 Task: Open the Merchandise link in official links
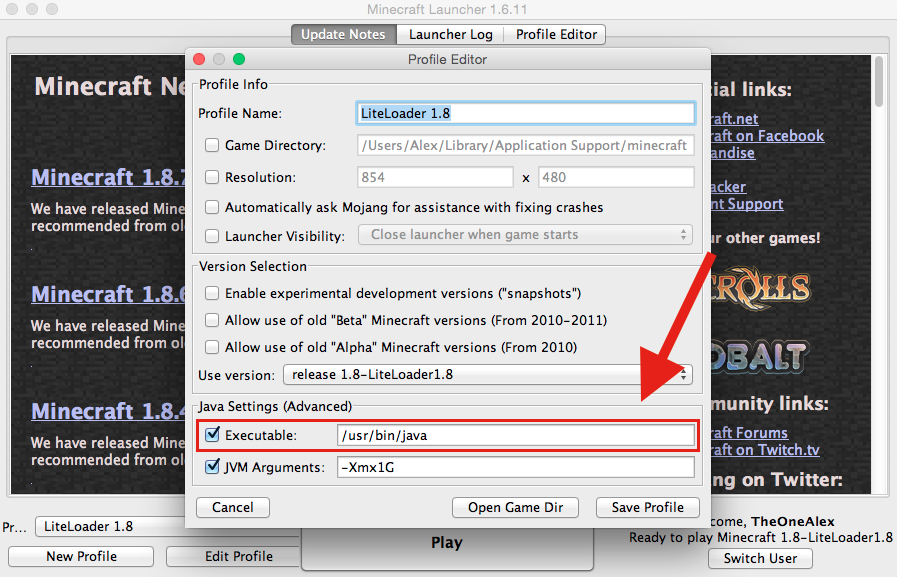tap(733, 153)
